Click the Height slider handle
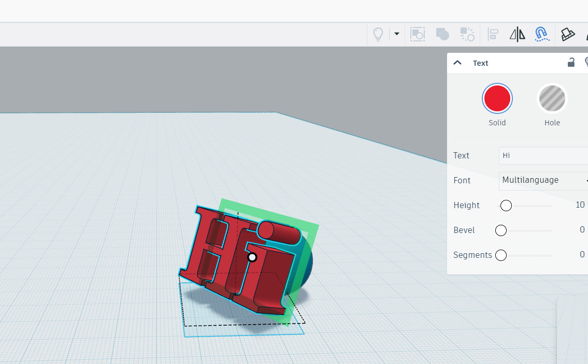The image size is (588, 364). pyautogui.click(x=506, y=206)
